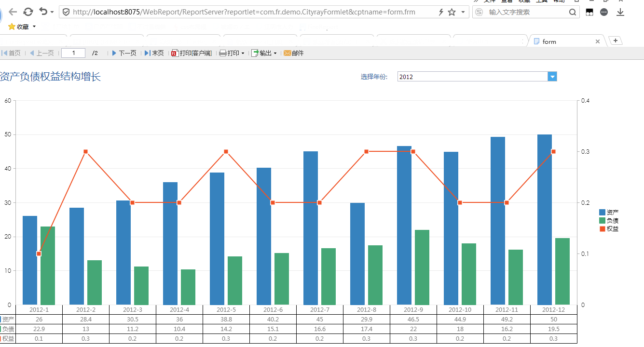Screen dimensions: 644x347
Task: Click the 2012-12 column header cell
Action: [x=554, y=309]
